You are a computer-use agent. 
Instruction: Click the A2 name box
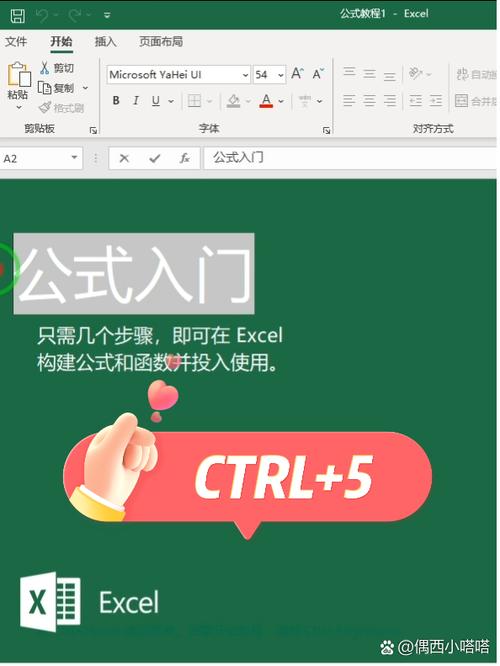pos(34,158)
